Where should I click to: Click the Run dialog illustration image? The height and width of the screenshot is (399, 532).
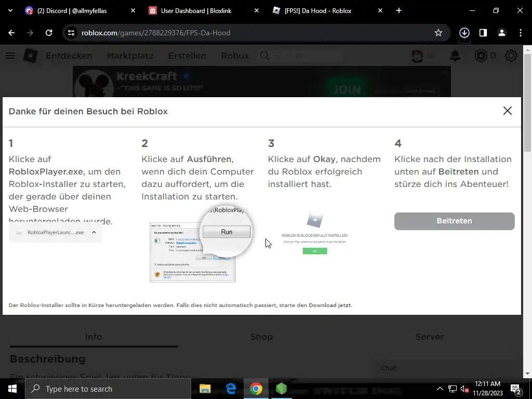point(201,244)
